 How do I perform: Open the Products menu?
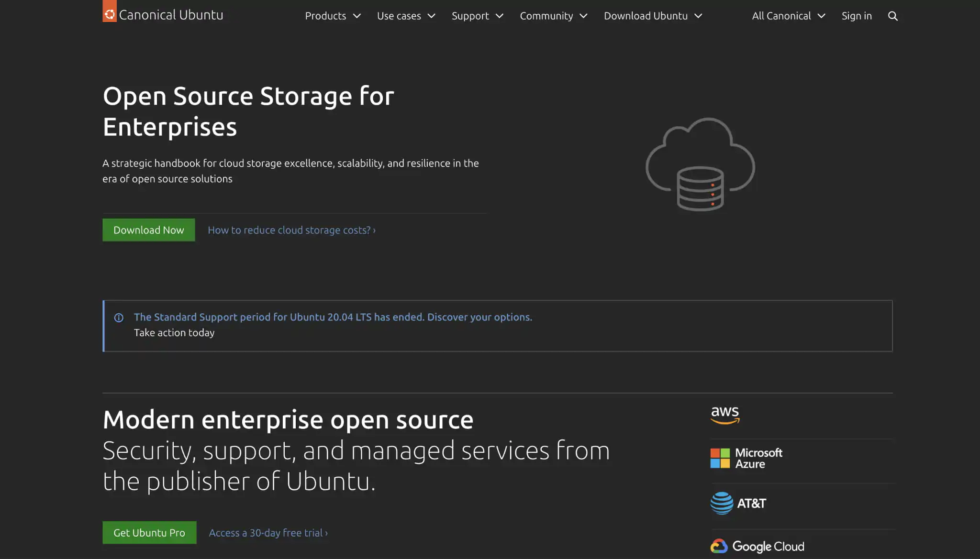333,16
